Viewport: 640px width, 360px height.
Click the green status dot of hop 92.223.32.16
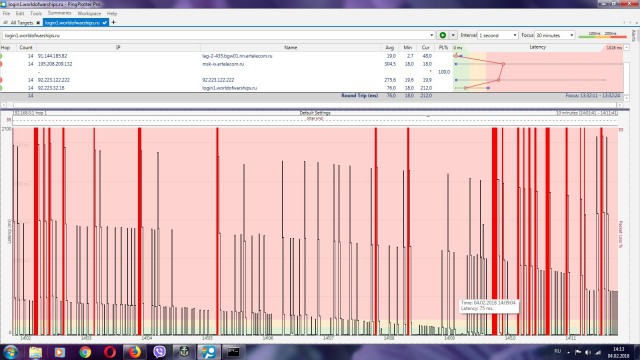point(1,88)
